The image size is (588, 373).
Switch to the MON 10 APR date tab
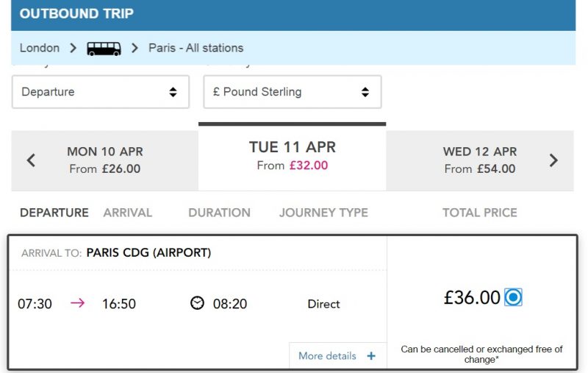point(105,160)
